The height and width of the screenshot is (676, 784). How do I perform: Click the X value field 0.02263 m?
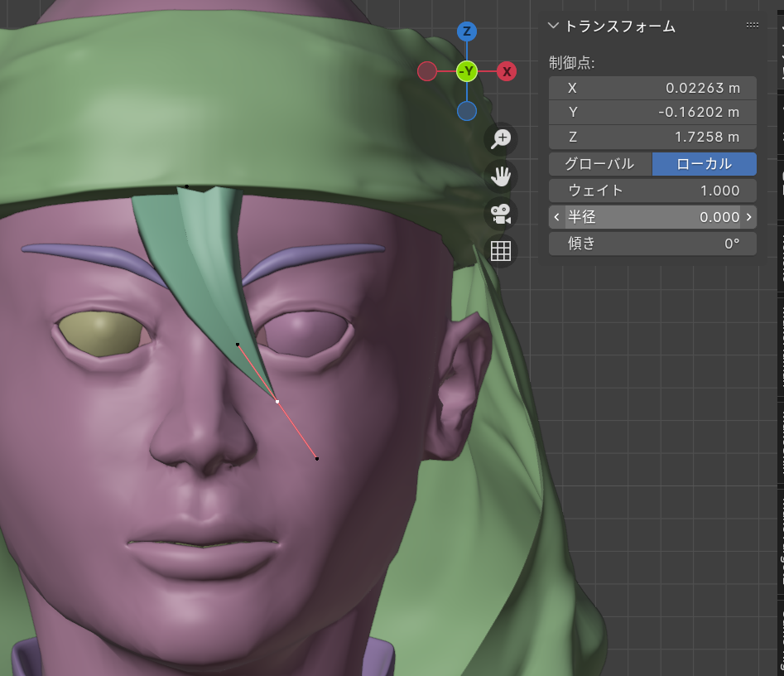point(652,88)
